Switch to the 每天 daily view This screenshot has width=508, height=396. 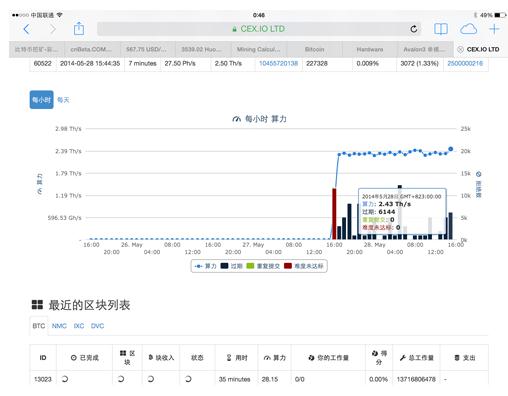point(63,100)
